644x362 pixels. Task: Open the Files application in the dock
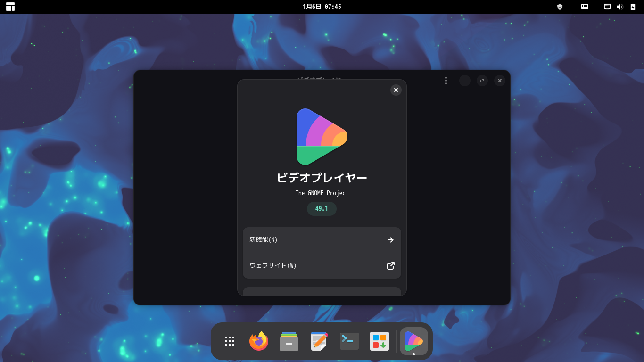click(x=289, y=341)
